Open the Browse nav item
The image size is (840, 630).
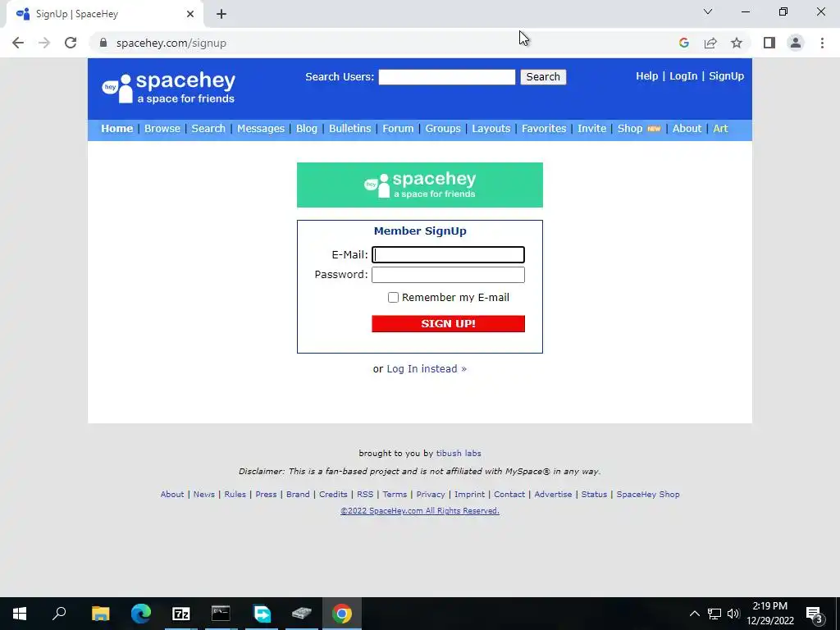click(x=162, y=129)
